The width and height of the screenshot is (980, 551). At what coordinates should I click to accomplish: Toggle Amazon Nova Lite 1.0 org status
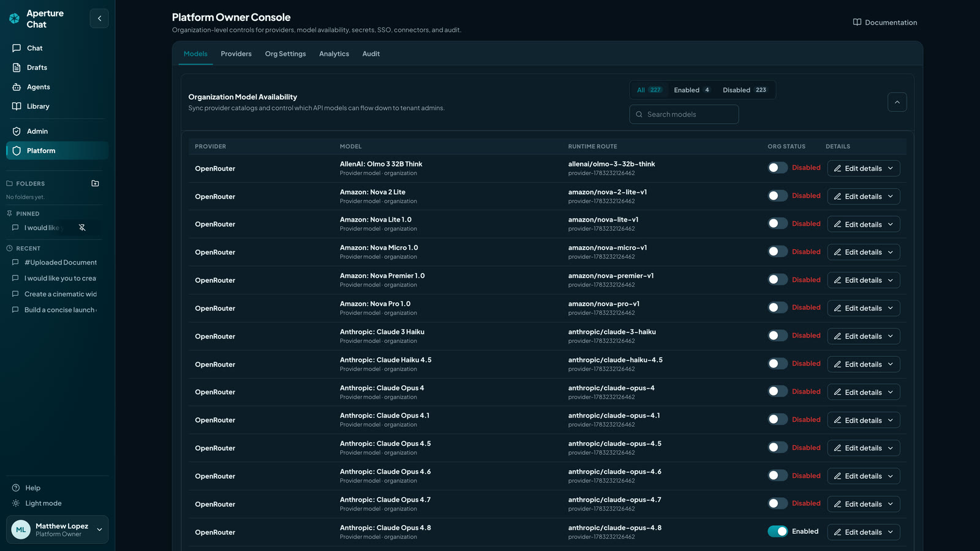pyautogui.click(x=778, y=223)
